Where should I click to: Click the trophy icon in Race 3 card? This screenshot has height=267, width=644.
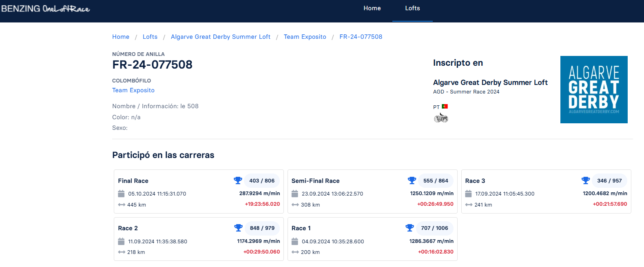coord(586,180)
